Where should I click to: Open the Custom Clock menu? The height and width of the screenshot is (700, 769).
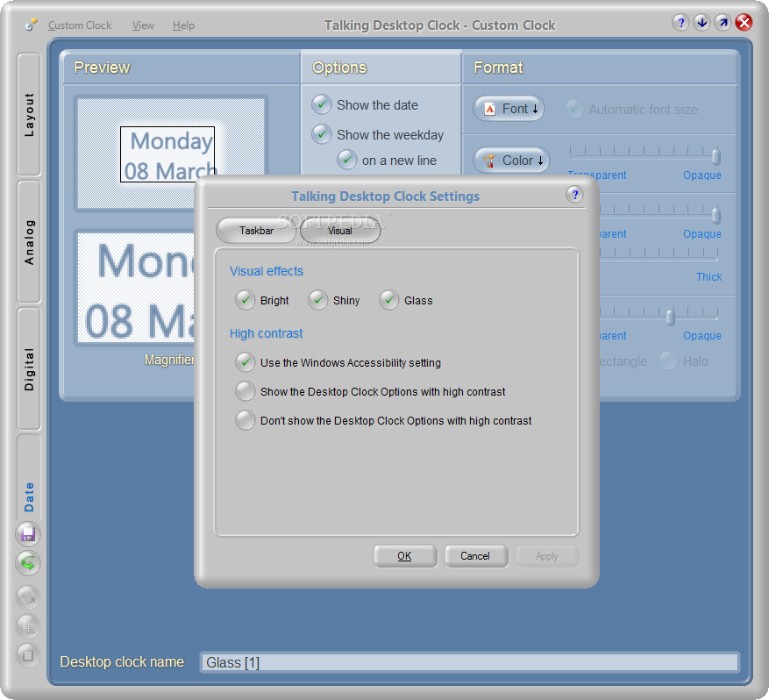[x=80, y=25]
